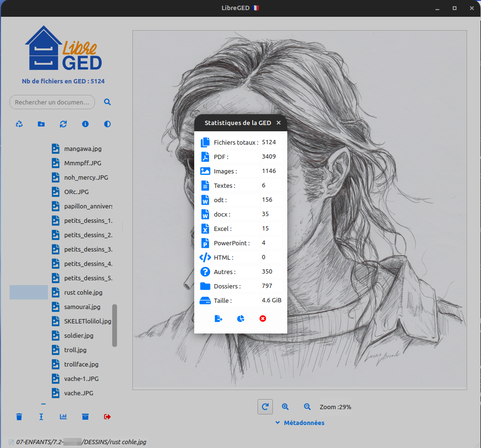Click the magnifier search icon beside search field
Screen dimensions: 481x448
(107, 102)
